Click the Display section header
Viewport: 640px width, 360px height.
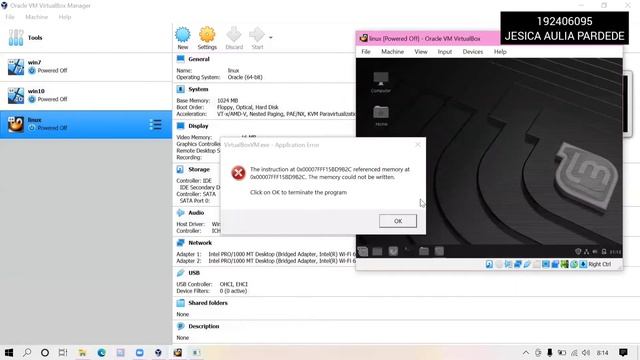198,126
